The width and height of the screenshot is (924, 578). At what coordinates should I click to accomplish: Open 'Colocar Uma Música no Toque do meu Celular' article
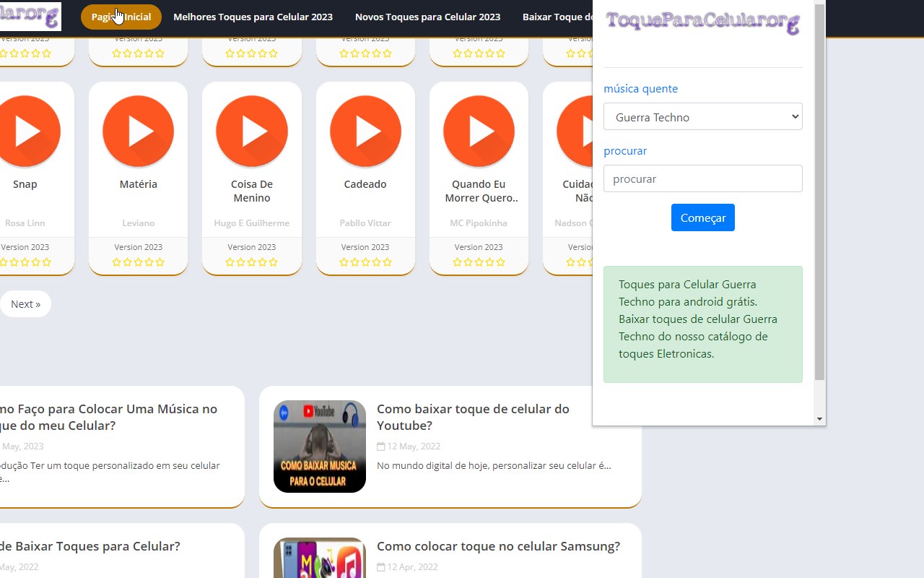pyautogui.click(x=108, y=417)
